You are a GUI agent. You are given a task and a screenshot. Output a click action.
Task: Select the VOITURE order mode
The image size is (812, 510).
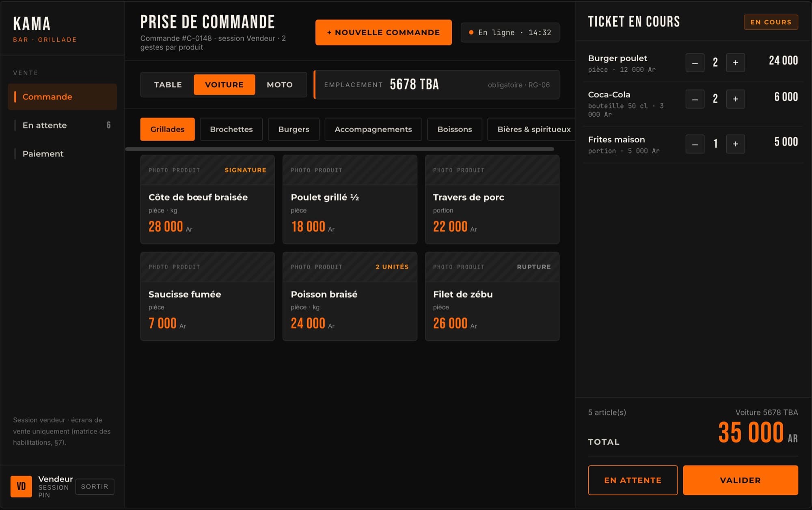tap(224, 85)
